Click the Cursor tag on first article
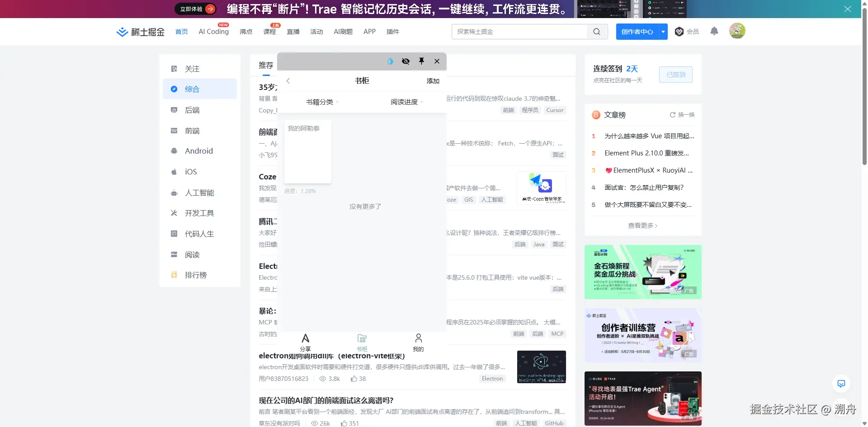 coord(555,110)
